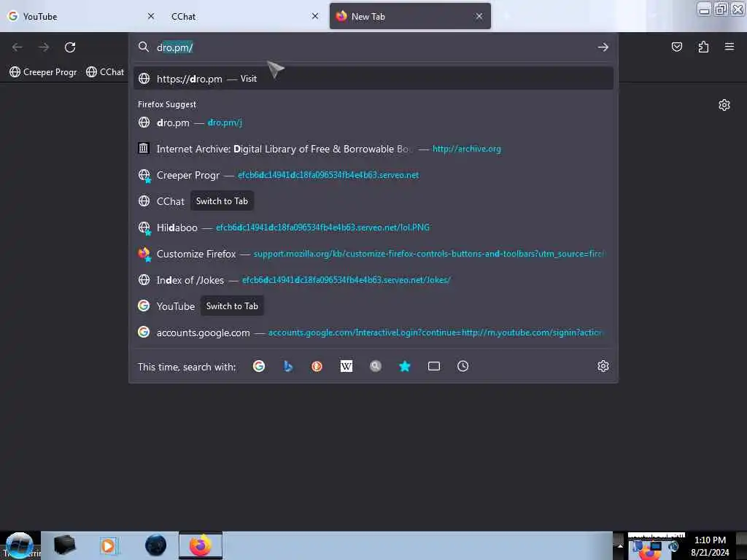Viewport: 747px width, 560px height.
Task: Open the Firefox application menu
Action: (729, 47)
